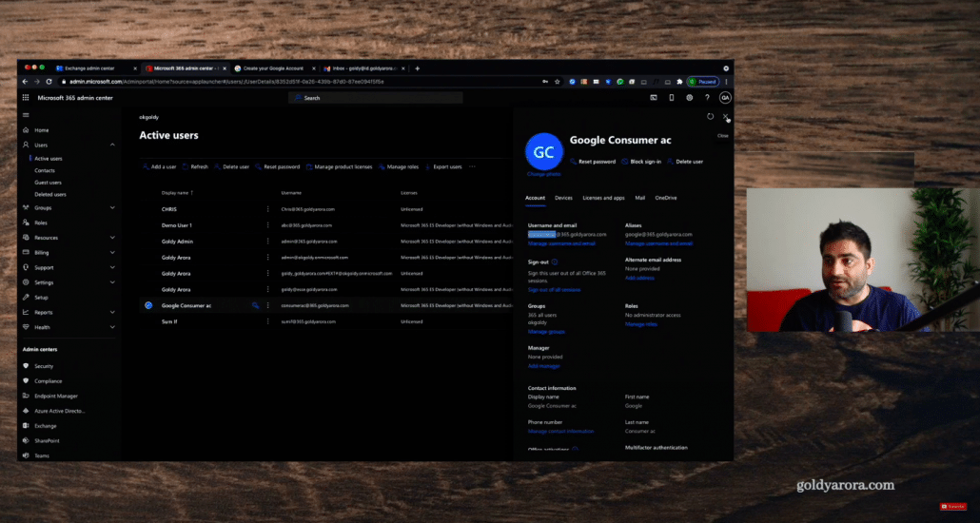Open the help question mark icon
Viewport: 980px width, 523px height.
(707, 98)
